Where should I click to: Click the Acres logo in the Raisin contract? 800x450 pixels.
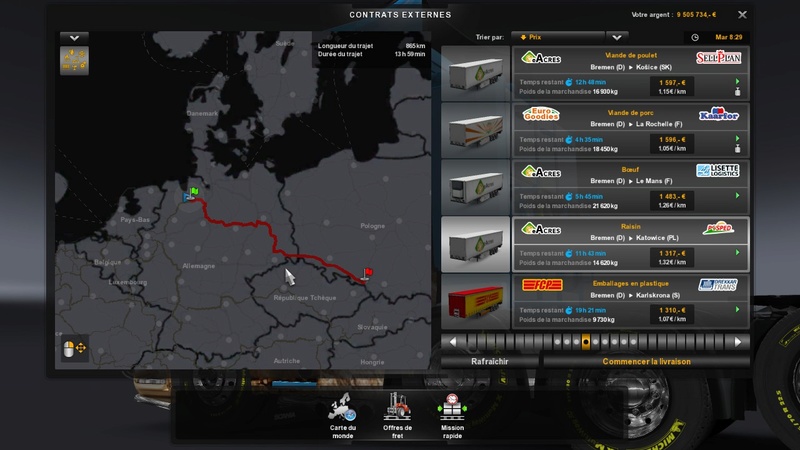tap(541, 229)
